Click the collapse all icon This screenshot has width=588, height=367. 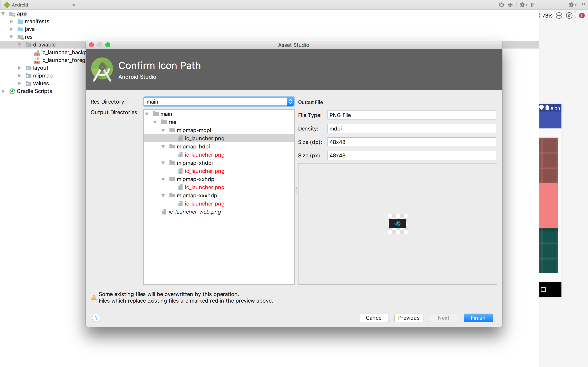click(510, 5)
